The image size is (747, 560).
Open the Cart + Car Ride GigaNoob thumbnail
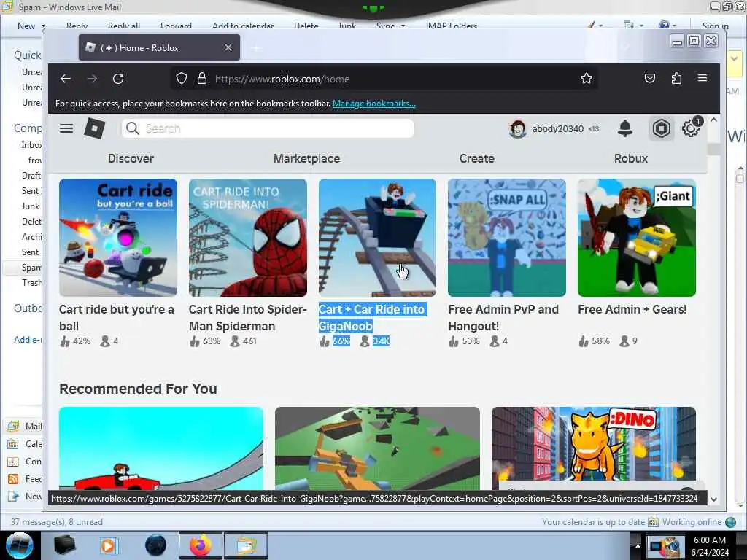pyautogui.click(x=377, y=238)
